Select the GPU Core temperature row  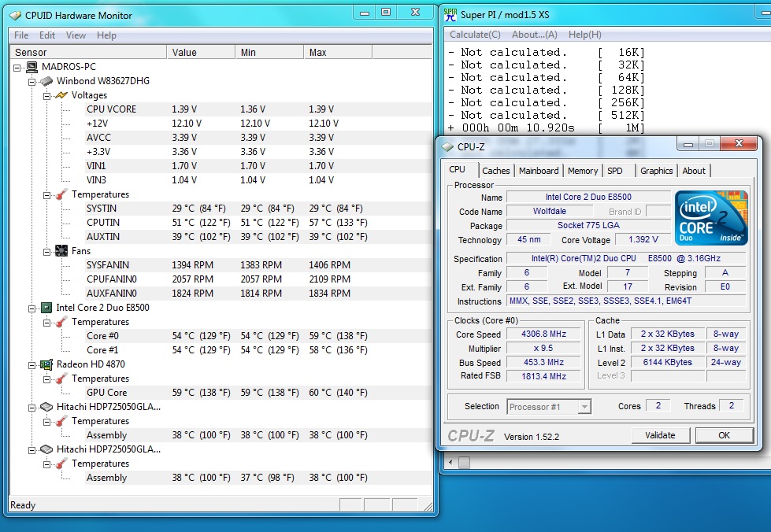[x=258, y=393]
